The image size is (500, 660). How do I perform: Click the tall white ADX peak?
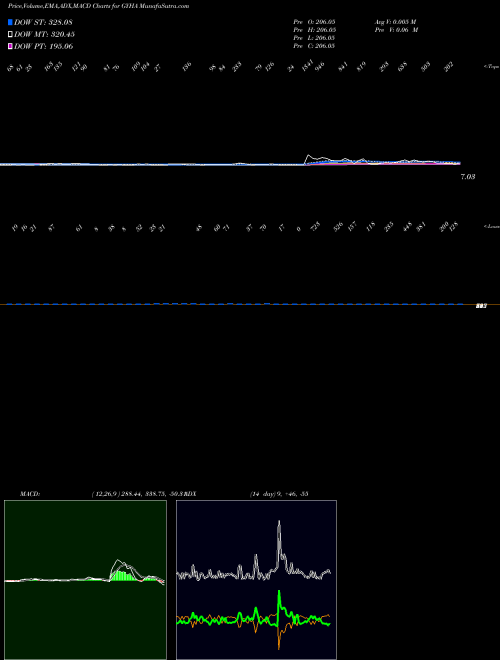pyautogui.click(x=279, y=543)
